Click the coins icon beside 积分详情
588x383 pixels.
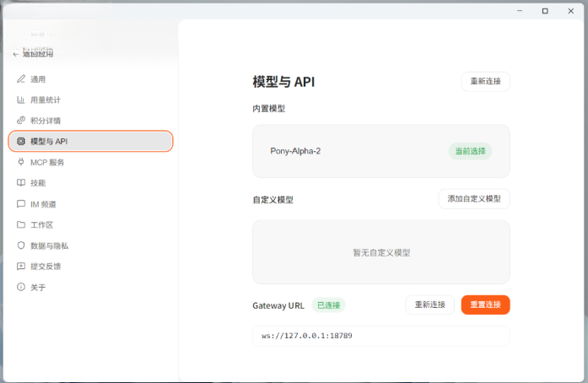click(21, 121)
